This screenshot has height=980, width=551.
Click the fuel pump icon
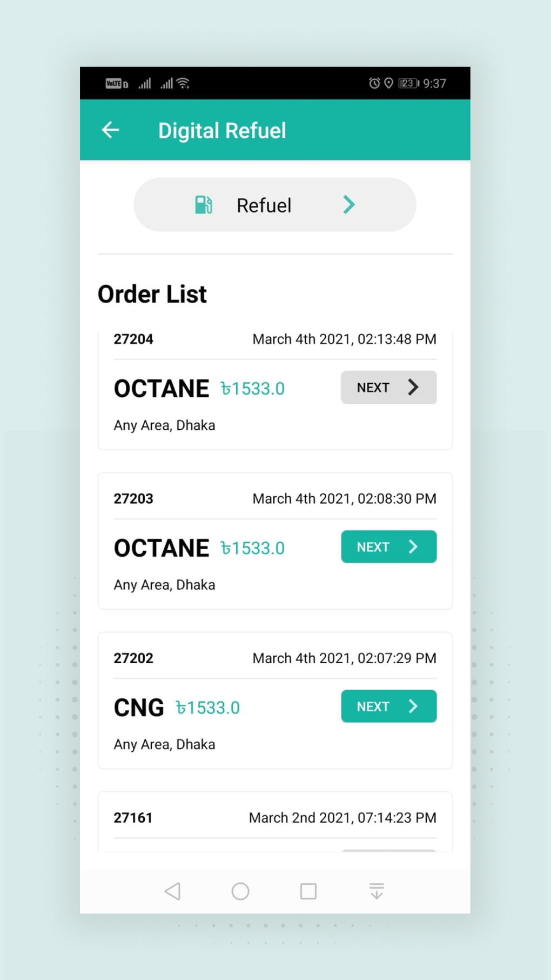click(x=203, y=205)
